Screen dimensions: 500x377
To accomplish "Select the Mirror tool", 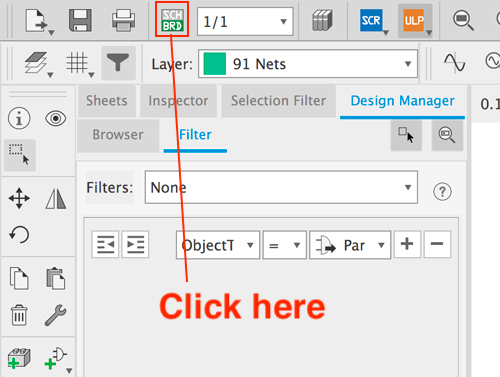I will (x=56, y=198).
